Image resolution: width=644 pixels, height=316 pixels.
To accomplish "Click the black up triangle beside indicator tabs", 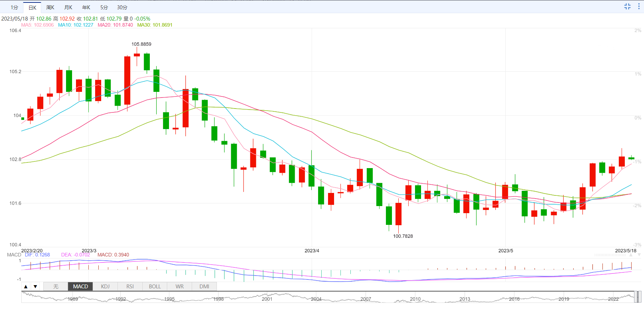I will 26,287.
